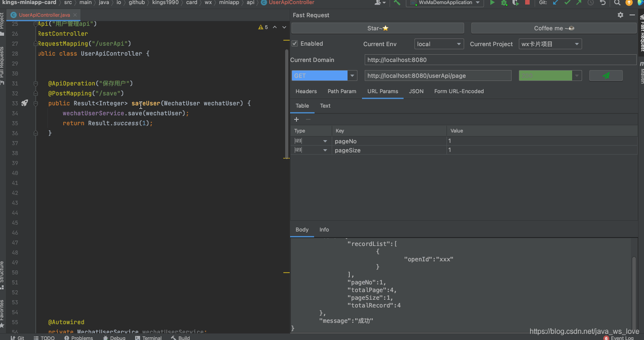The image size is (644, 340).
Task: Click the Run application green play icon
Action: coord(492,3)
